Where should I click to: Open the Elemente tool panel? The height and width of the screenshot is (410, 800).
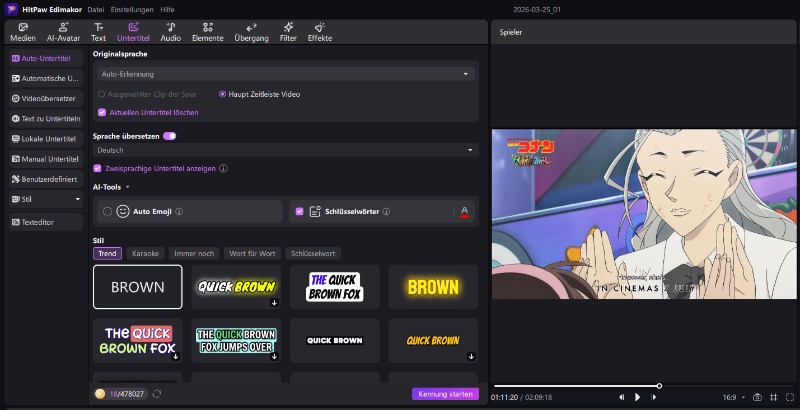click(x=208, y=32)
